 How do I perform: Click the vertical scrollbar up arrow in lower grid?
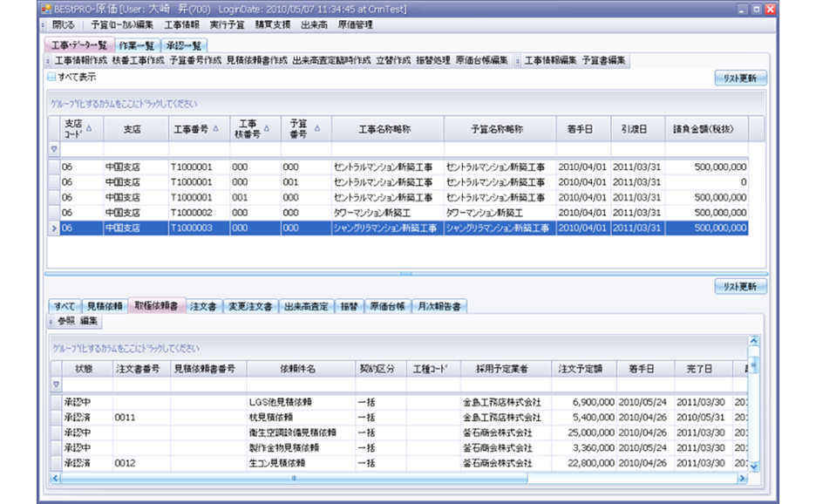(755, 342)
